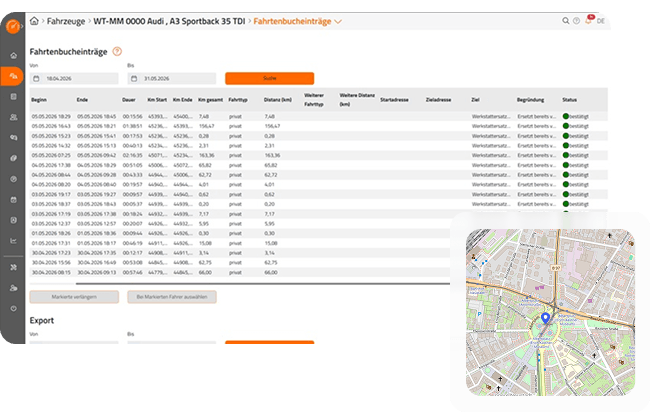Viewport: 650px width, 412px height.
Task: Open the chart statistics icon in sidebar
Action: click(x=13, y=241)
